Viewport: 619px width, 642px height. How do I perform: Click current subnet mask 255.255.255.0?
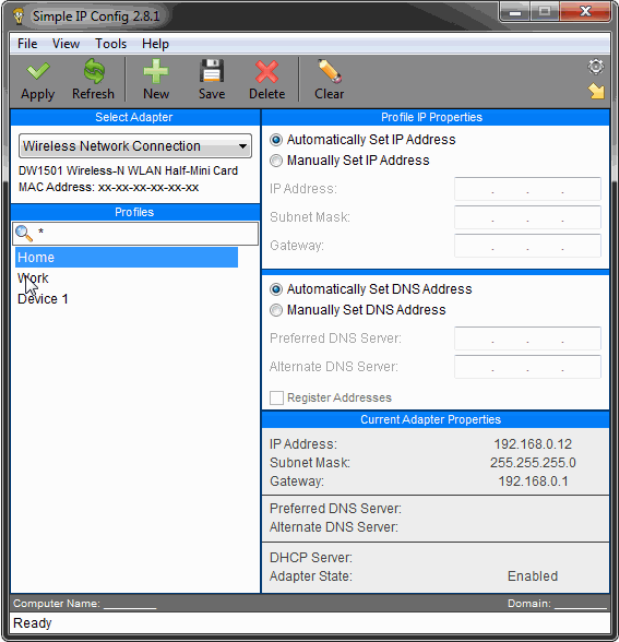pyautogui.click(x=533, y=463)
